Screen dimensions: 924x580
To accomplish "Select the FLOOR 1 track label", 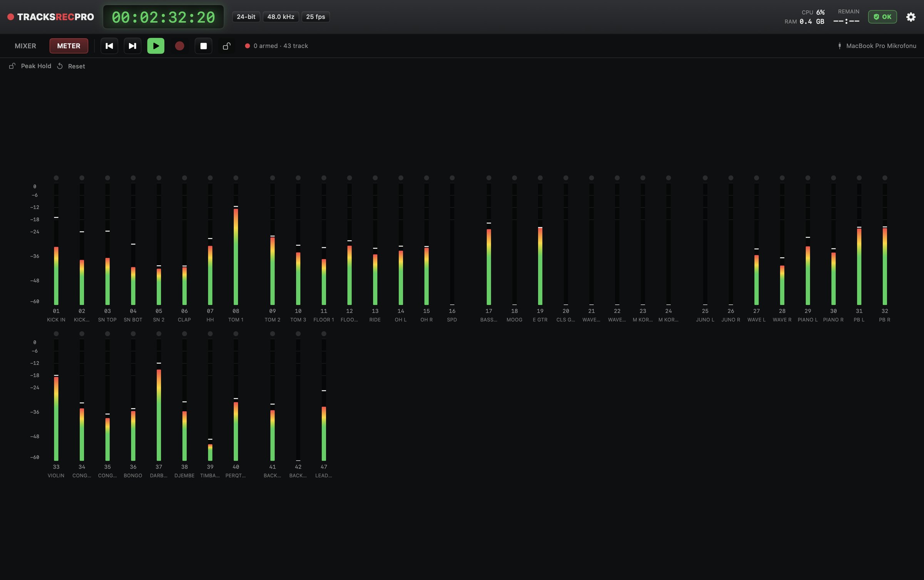I will pos(324,320).
